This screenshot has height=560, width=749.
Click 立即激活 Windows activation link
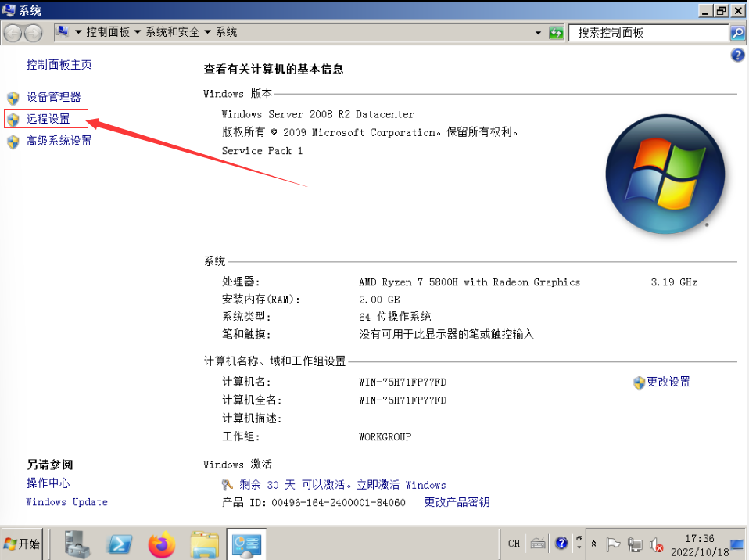401,485
